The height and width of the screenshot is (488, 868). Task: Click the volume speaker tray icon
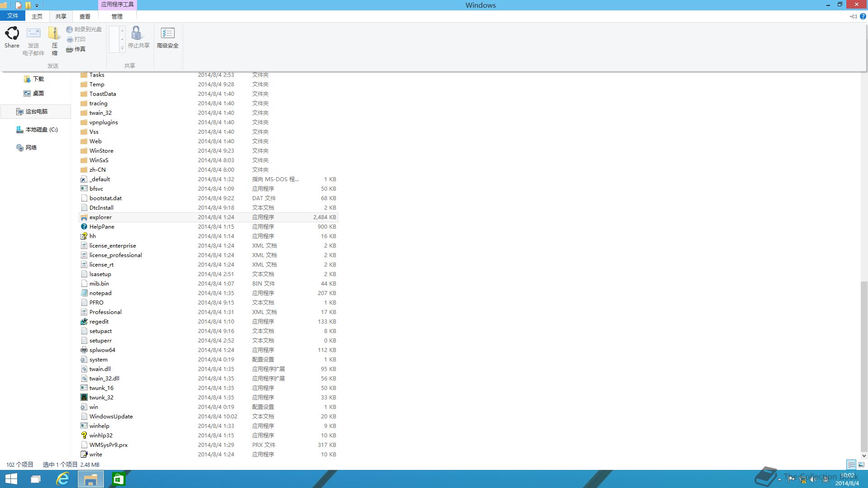(813, 479)
